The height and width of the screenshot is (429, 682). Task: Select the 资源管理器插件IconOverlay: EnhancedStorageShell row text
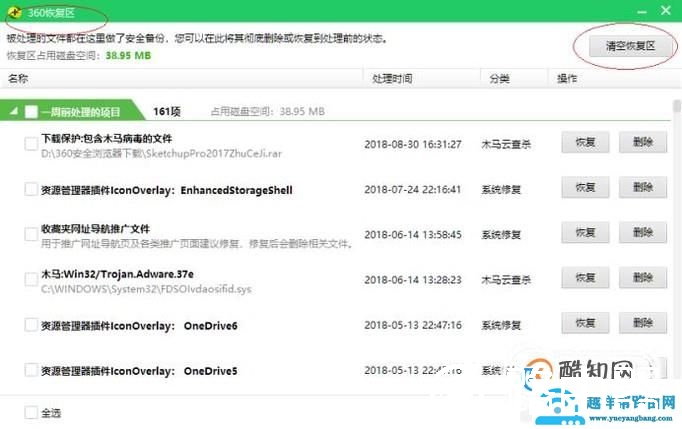coord(167,190)
